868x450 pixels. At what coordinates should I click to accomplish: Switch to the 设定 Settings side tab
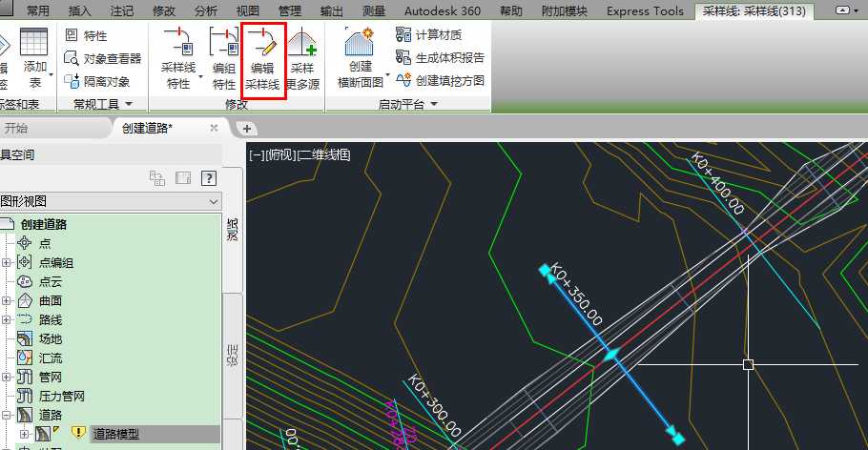point(233,355)
